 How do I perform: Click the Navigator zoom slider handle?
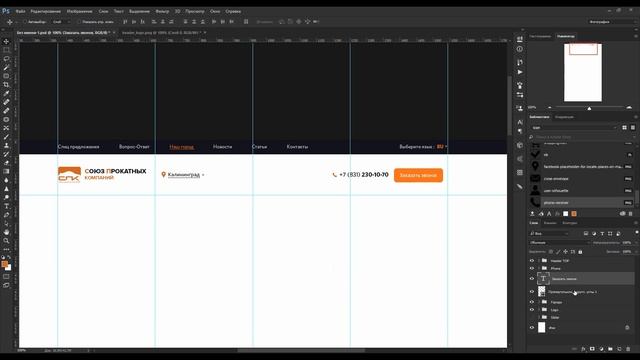589,108
